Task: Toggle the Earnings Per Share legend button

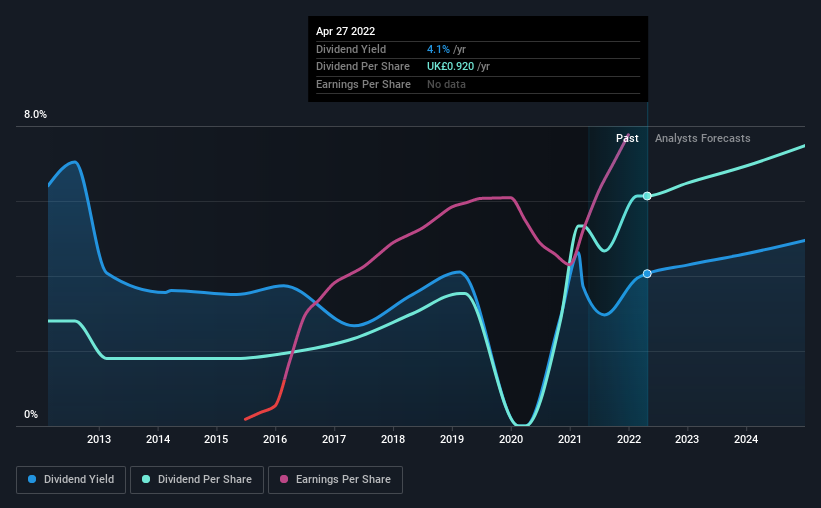Action: tap(335, 480)
